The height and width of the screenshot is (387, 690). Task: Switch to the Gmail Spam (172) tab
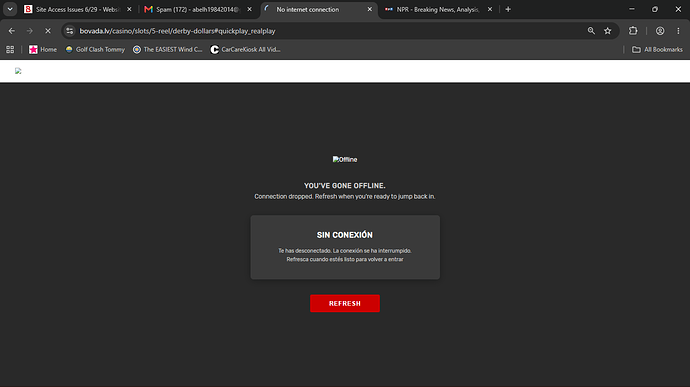point(198,9)
